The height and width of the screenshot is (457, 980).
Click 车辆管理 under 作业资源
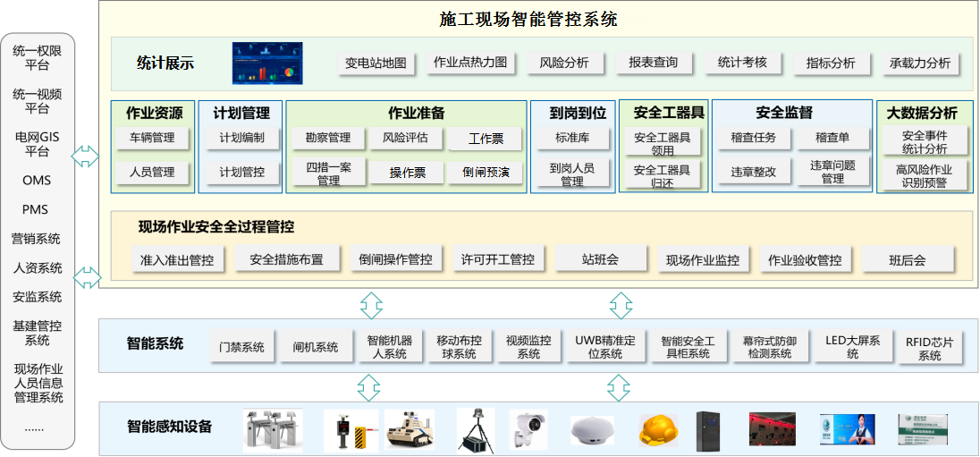[x=152, y=138]
